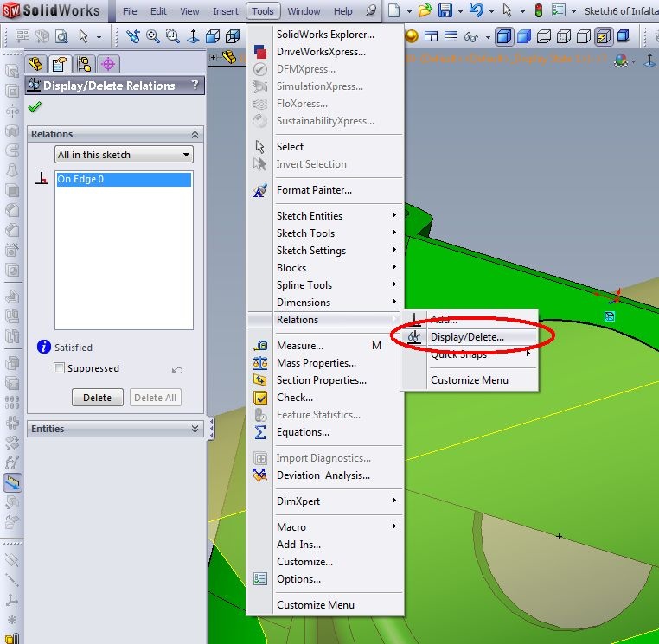
Task: Click the Shaded With Edges display icon
Action: coord(504,36)
